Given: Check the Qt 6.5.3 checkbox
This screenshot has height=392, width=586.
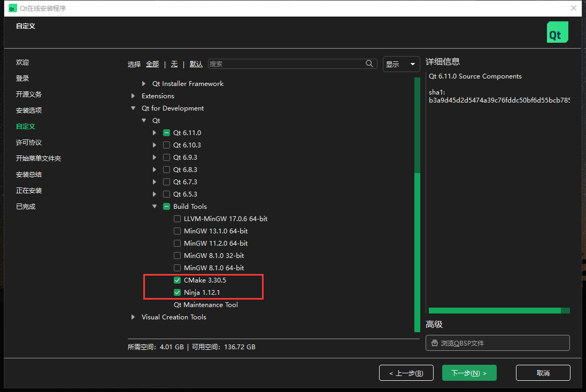Looking at the screenshot, I should pyautogui.click(x=167, y=194).
